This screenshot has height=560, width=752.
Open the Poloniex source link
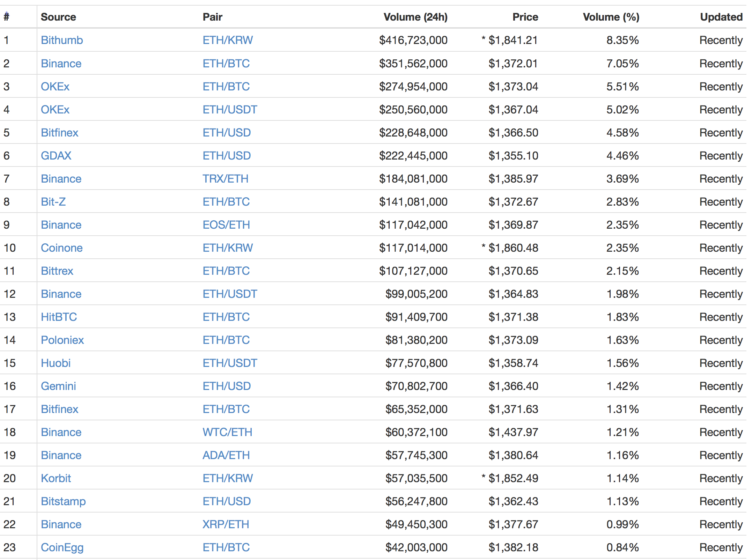pyautogui.click(x=62, y=340)
